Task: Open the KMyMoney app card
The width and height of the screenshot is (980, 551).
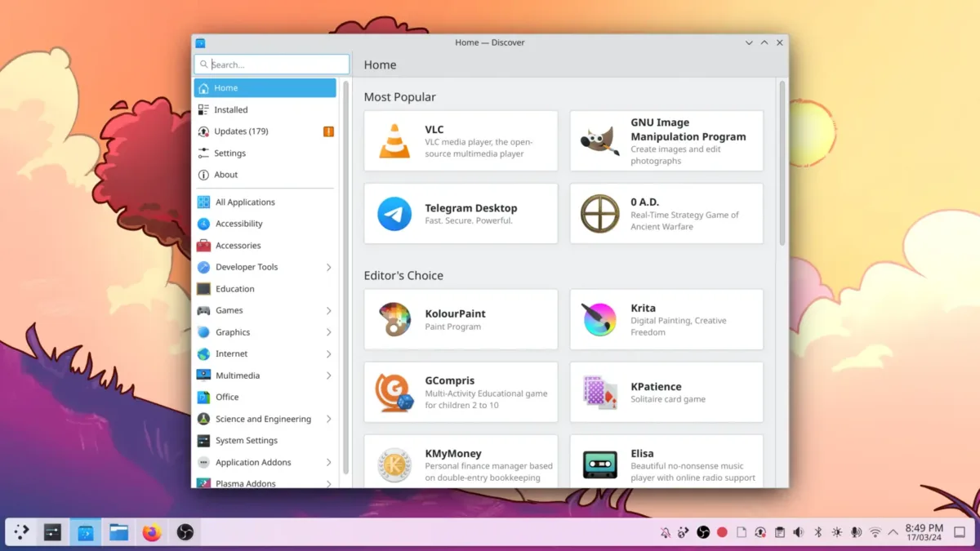Action: click(461, 464)
